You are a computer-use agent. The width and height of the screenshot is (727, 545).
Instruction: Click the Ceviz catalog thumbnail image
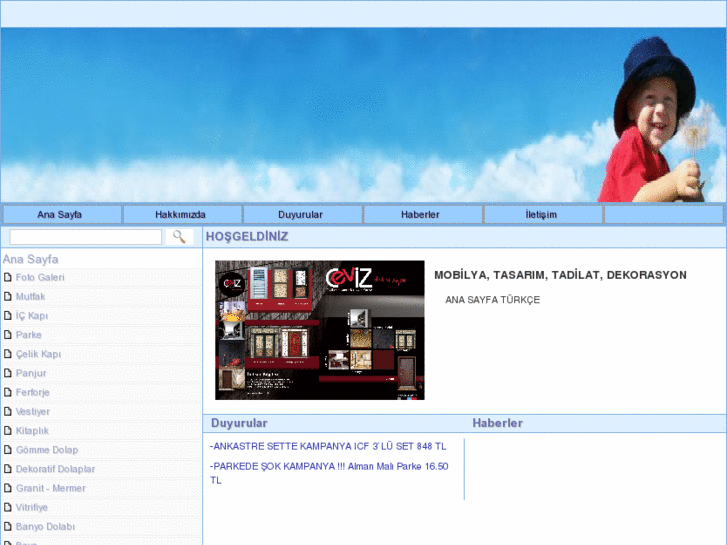point(319,330)
